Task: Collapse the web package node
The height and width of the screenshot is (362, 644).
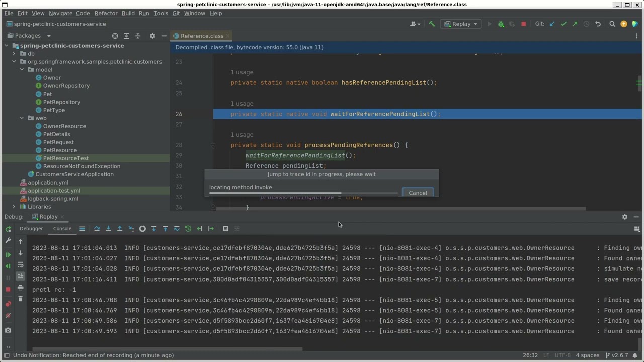Action: (22, 118)
